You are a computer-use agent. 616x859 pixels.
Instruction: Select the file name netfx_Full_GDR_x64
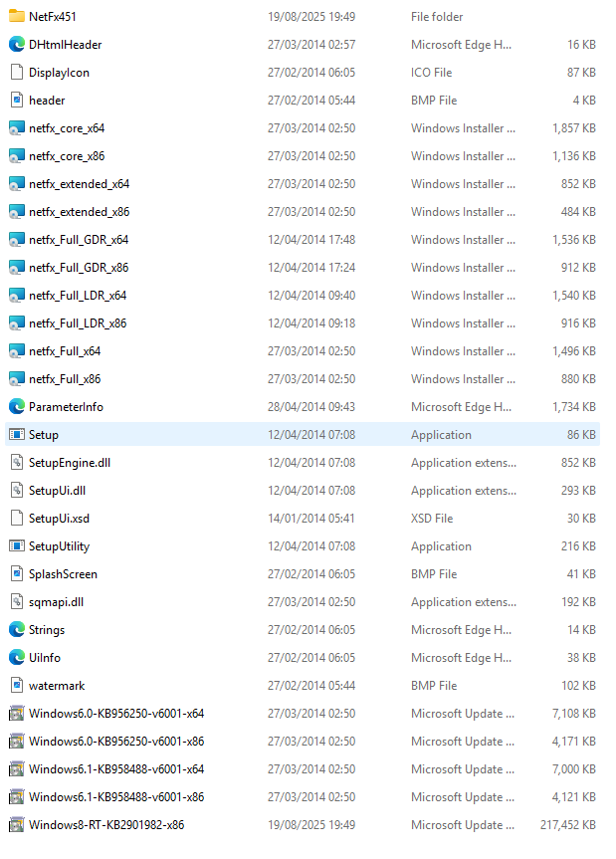point(79,240)
